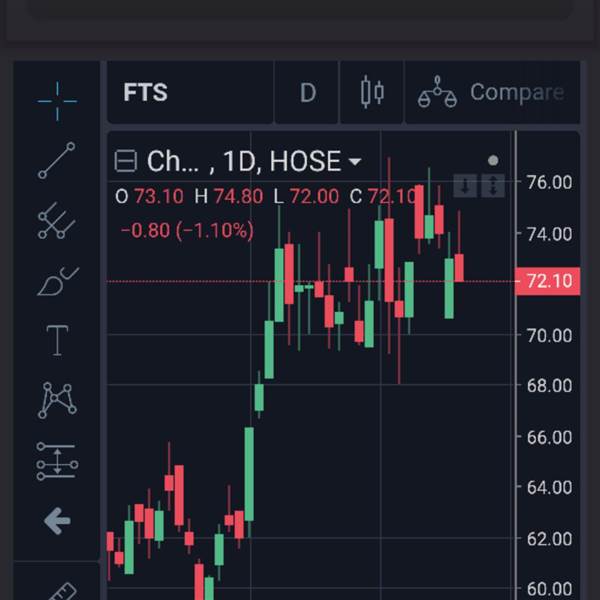Image resolution: width=600 pixels, height=600 pixels.
Task: Toggle the second pane arrow button
Action: click(x=492, y=186)
